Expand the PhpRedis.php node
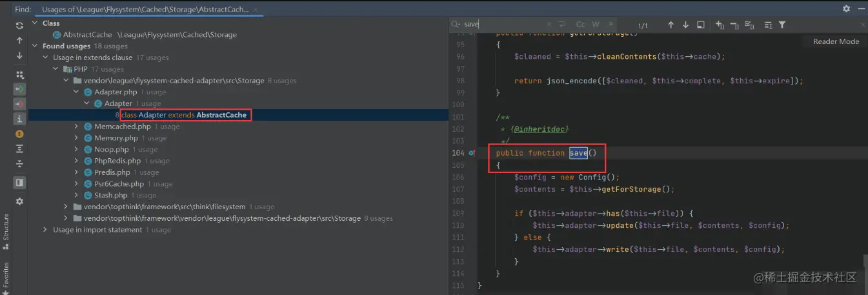 77,161
